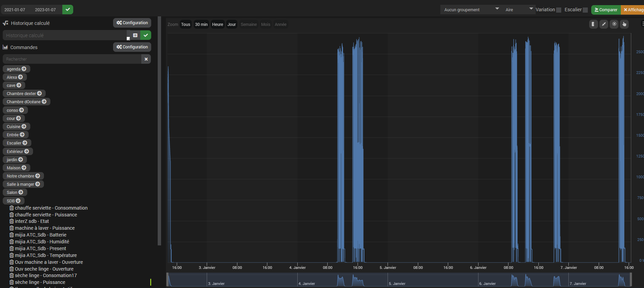Open the Aucun groupement dropdown
The image size is (644, 288).
(471, 10)
